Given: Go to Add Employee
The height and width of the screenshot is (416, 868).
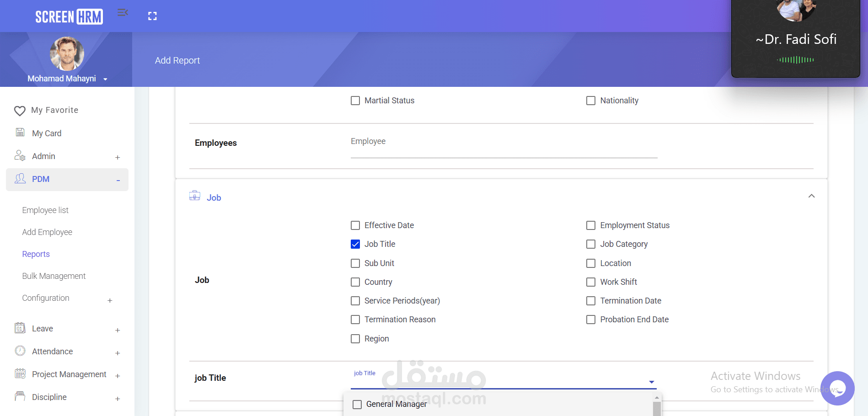Looking at the screenshot, I should pyautogui.click(x=47, y=232).
